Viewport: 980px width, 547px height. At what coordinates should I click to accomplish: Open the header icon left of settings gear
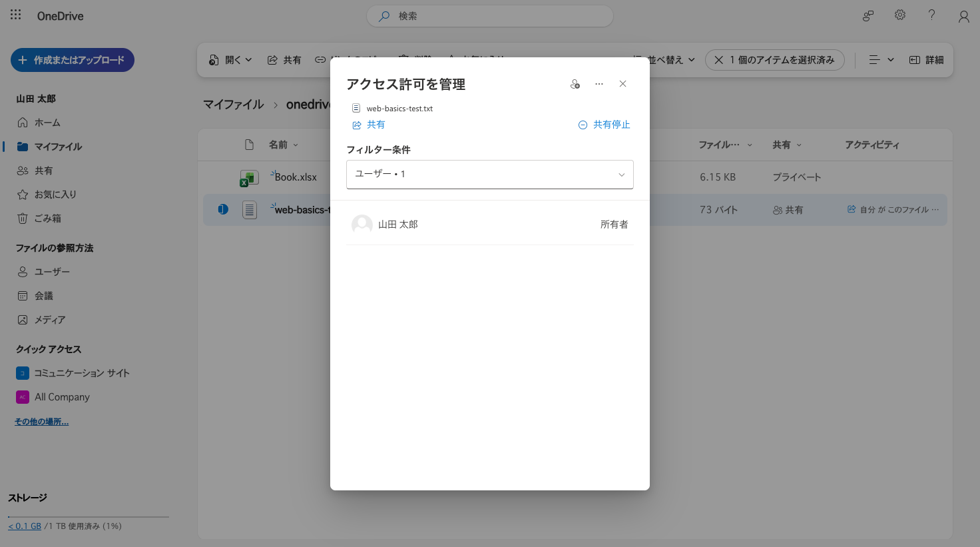868,15
